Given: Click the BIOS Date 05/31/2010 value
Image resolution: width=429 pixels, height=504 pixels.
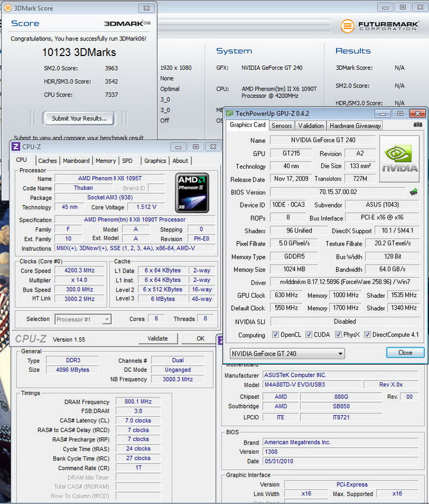Looking at the screenshot, I should pyautogui.click(x=340, y=461).
